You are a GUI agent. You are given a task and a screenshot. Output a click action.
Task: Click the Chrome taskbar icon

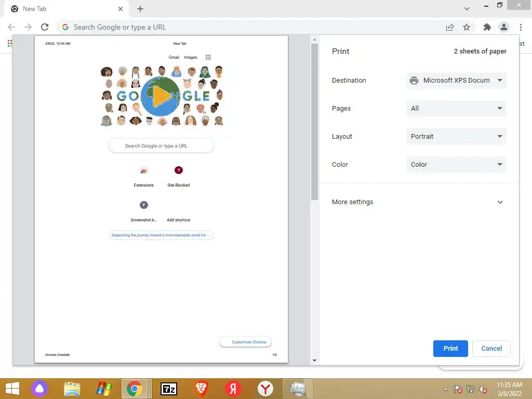pyautogui.click(x=135, y=389)
